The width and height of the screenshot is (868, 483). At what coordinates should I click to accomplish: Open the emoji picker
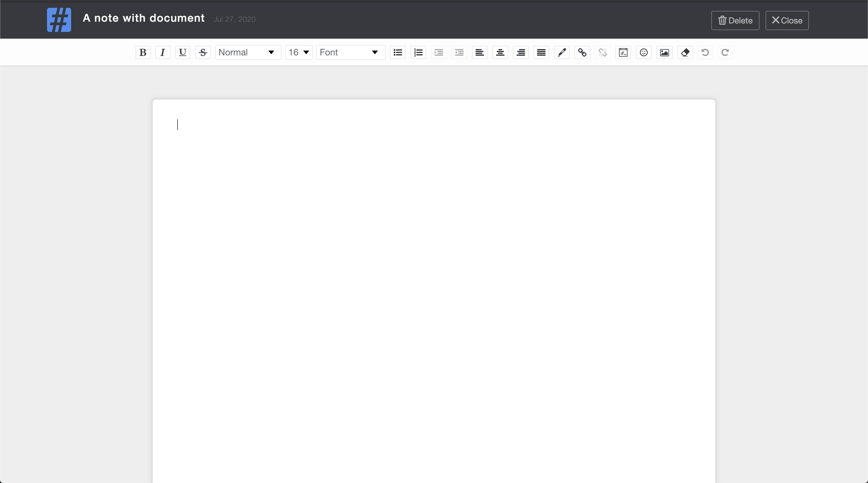(x=644, y=52)
